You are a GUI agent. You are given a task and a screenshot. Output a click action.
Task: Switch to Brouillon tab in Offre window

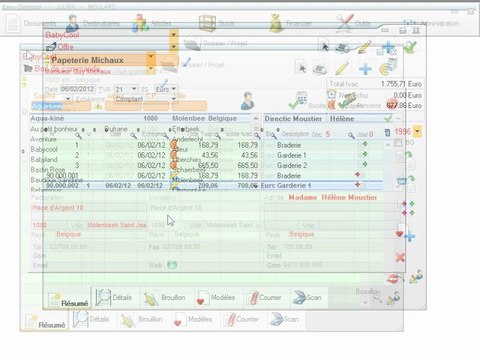[x=165, y=297]
